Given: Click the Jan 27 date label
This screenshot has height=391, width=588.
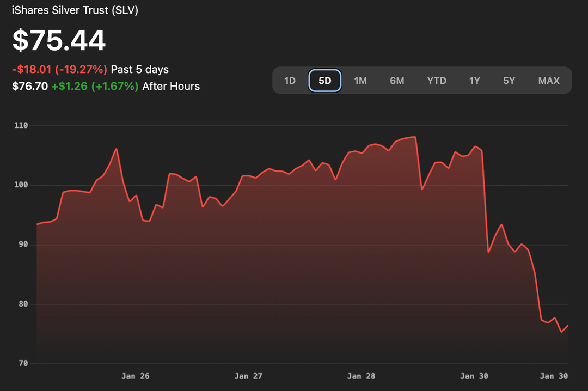Looking at the screenshot, I should click(x=248, y=376).
